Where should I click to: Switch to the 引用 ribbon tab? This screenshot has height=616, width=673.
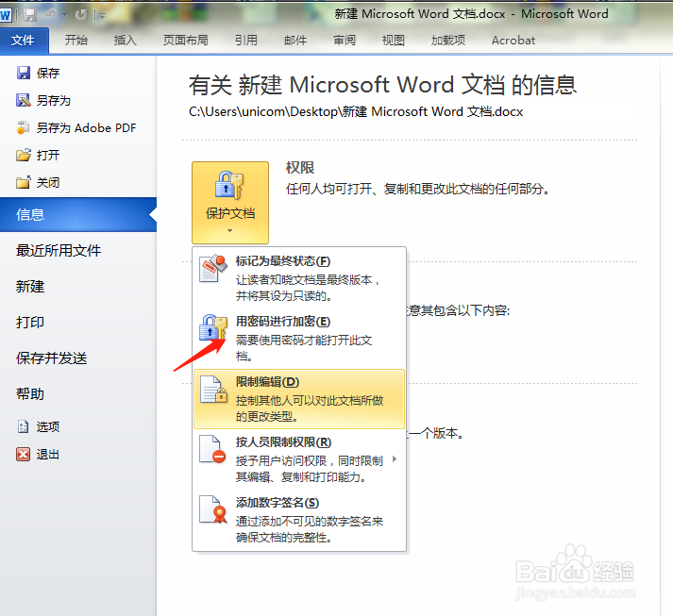[246, 41]
